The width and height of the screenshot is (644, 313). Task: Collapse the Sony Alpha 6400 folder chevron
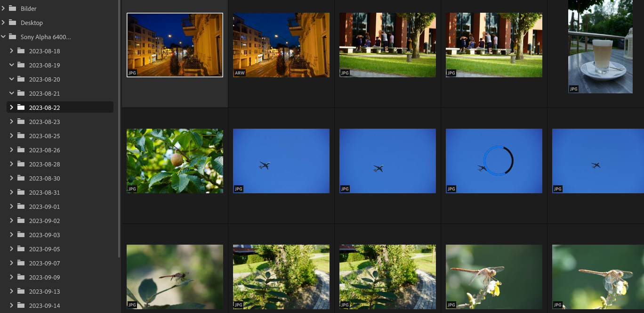pos(3,37)
